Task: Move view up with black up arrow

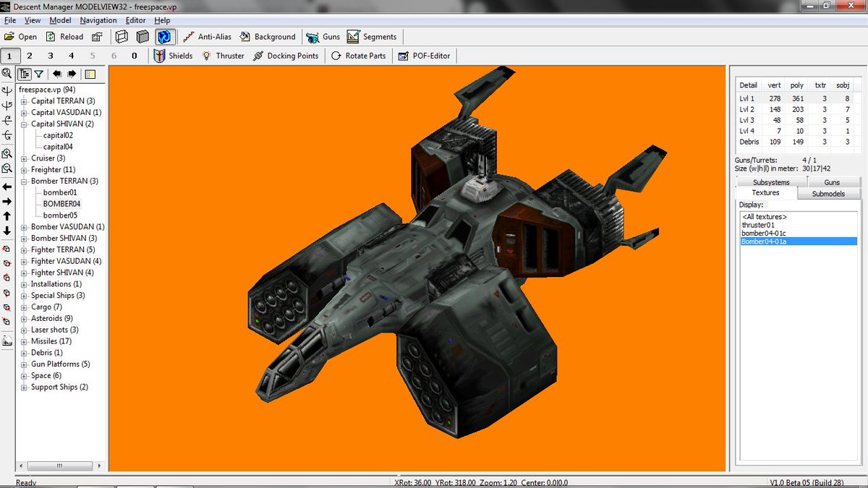Action: [x=7, y=216]
